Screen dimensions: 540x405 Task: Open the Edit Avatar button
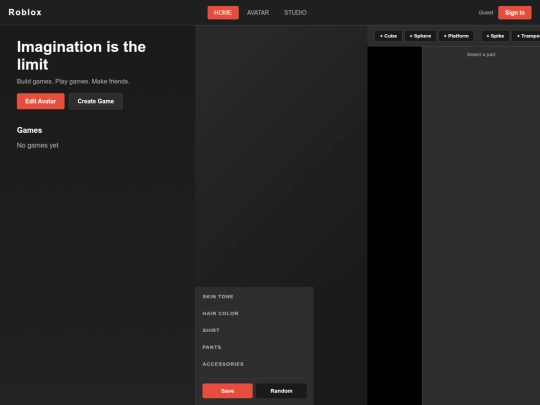coord(41,101)
